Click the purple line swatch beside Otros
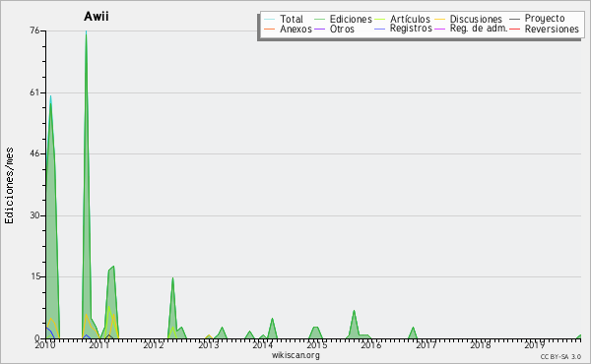Viewport: 591px width, 364px height. coord(319,29)
